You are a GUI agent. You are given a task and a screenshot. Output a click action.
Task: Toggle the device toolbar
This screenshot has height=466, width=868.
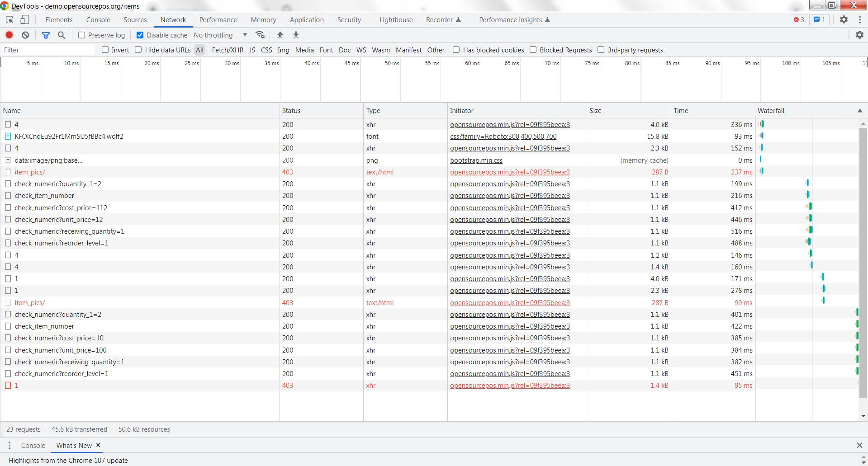point(25,19)
